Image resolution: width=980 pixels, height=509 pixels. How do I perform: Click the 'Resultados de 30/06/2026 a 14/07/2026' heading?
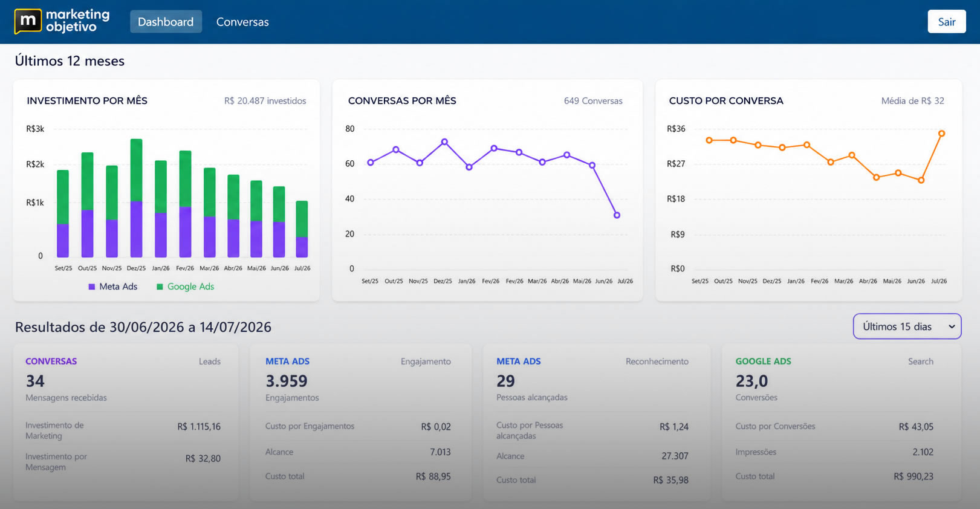click(143, 327)
